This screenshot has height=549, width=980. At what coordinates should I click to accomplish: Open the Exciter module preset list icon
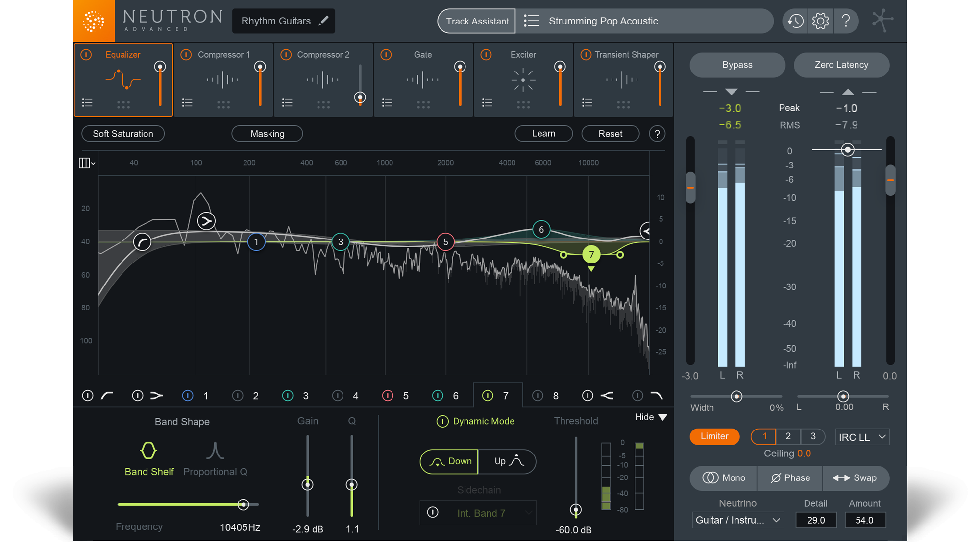coord(487,103)
